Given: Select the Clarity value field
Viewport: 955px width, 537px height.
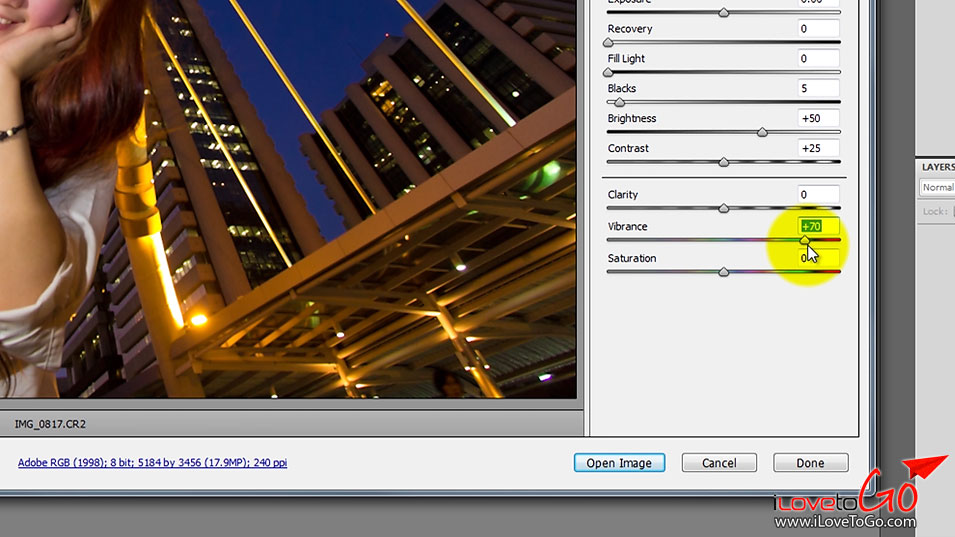Looking at the screenshot, I should click(x=818, y=194).
